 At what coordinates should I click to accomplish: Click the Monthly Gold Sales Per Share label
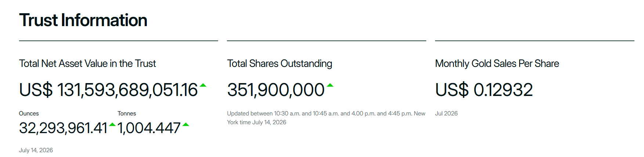497,64
